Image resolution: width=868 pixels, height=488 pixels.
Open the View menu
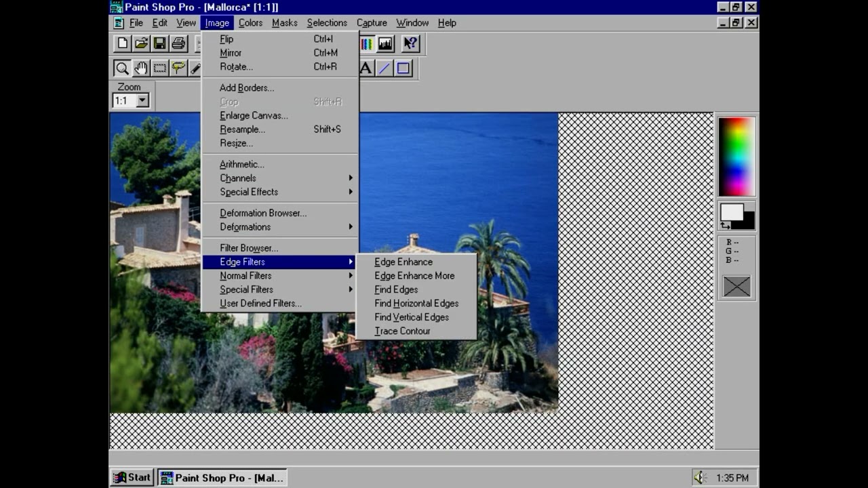click(x=186, y=22)
